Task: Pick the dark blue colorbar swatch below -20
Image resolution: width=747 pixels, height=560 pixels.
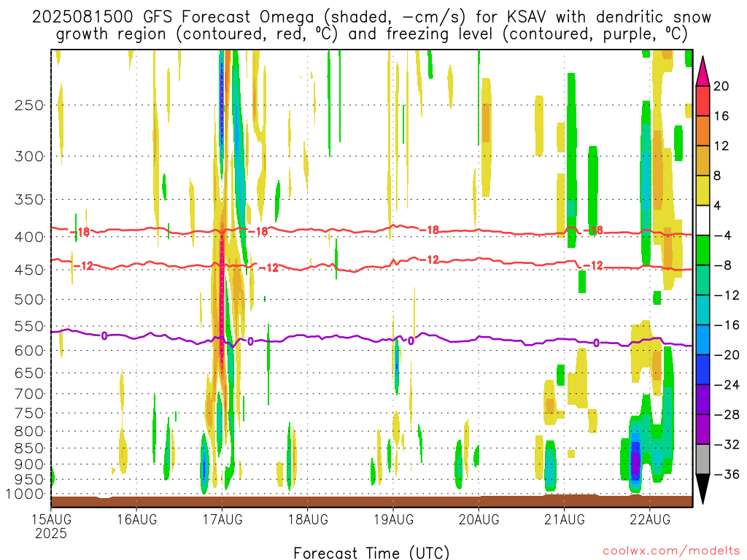Action: (x=703, y=370)
